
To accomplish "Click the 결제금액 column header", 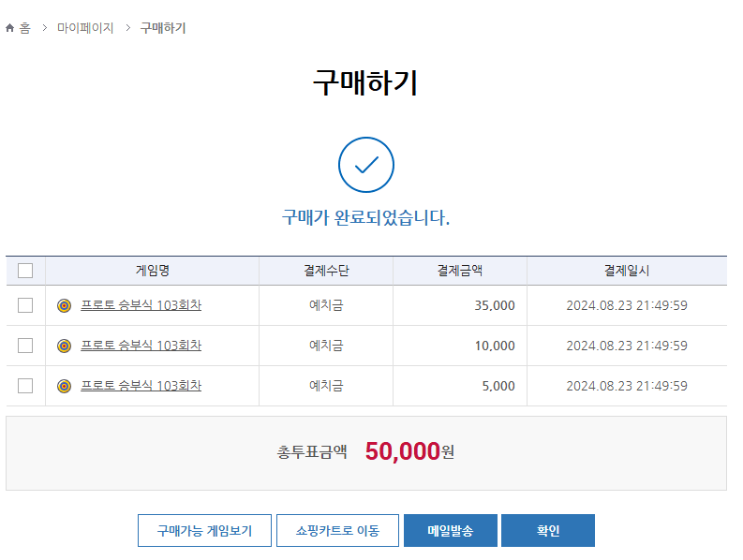I will [459, 271].
